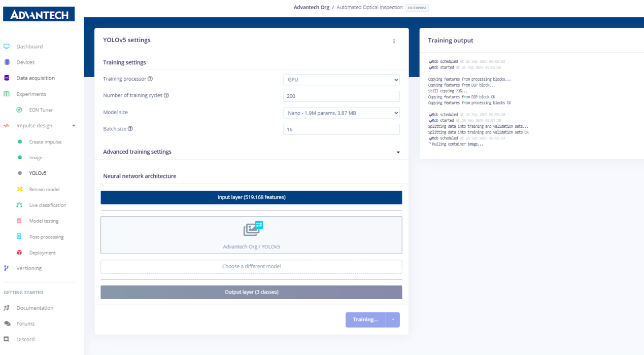The width and height of the screenshot is (644, 355).
Task: Click the Deployment box icon
Action: click(x=19, y=253)
